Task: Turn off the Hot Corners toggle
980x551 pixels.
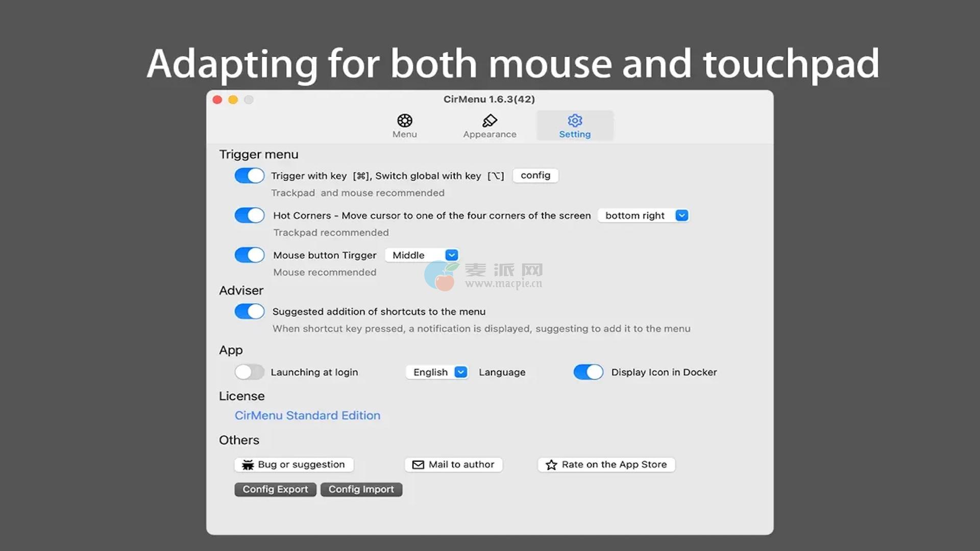Action: click(249, 215)
